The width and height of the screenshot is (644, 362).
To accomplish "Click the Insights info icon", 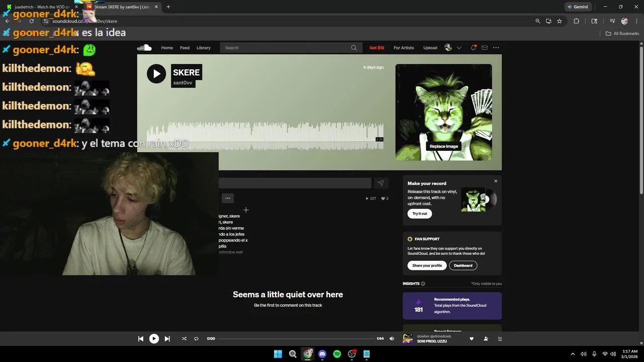I will point(423,284).
